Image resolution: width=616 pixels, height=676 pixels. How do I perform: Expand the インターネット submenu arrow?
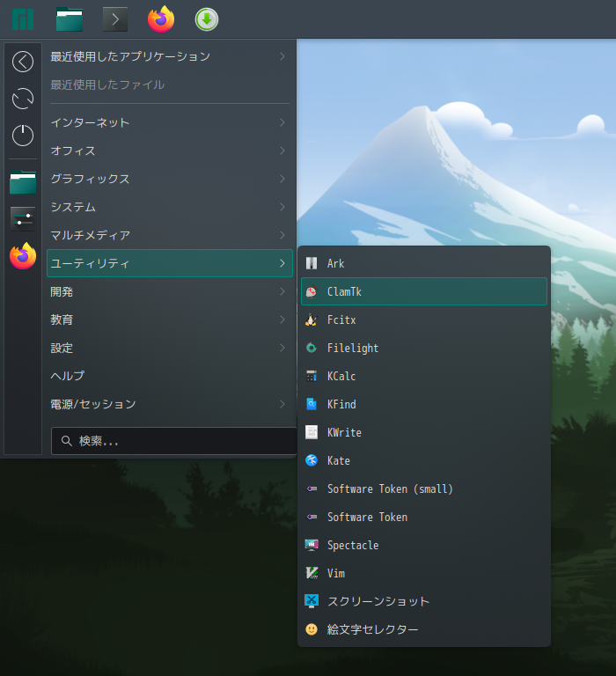(x=282, y=122)
